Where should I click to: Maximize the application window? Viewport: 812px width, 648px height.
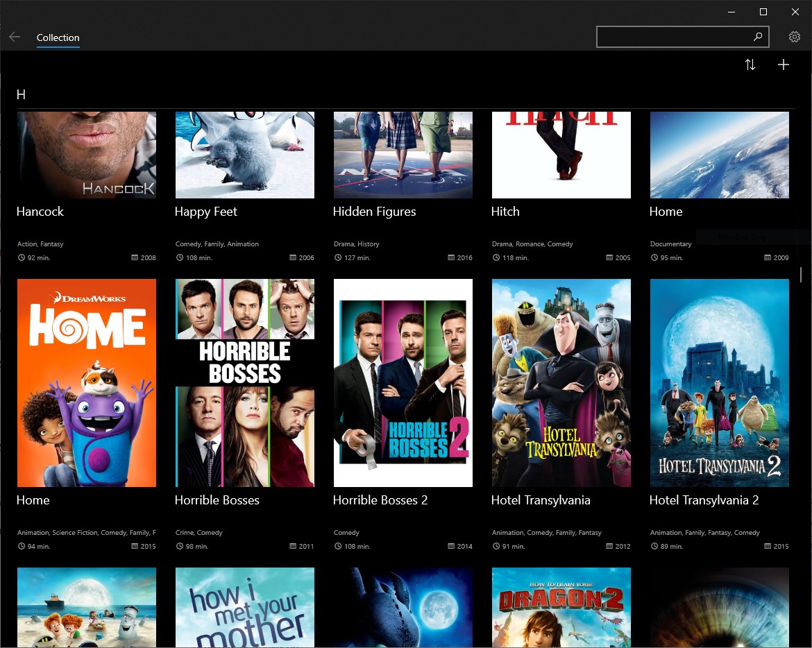click(763, 12)
